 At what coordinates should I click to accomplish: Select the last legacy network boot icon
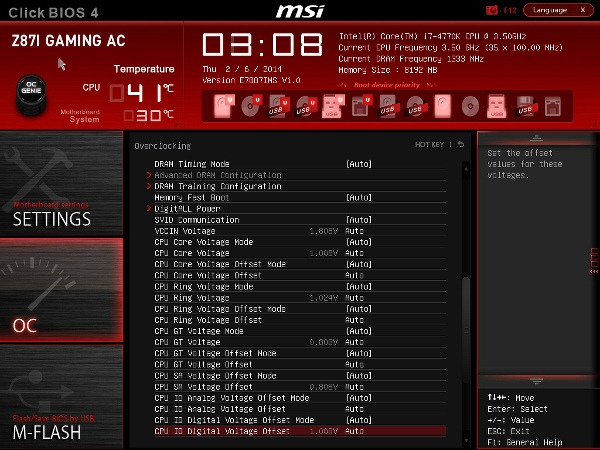pos(553,106)
